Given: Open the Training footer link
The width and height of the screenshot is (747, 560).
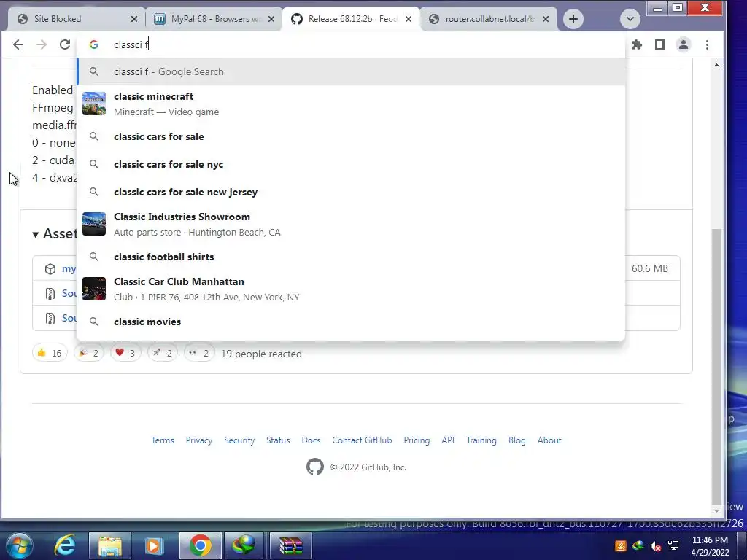Looking at the screenshot, I should pyautogui.click(x=481, y=440).
